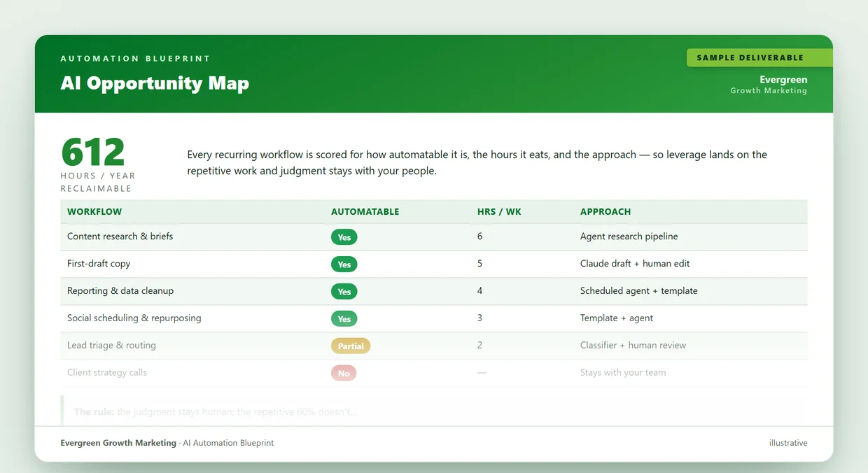Select the First-draft copy row label
The width and height of the screenshot is (868, 473).
(99, 264)
